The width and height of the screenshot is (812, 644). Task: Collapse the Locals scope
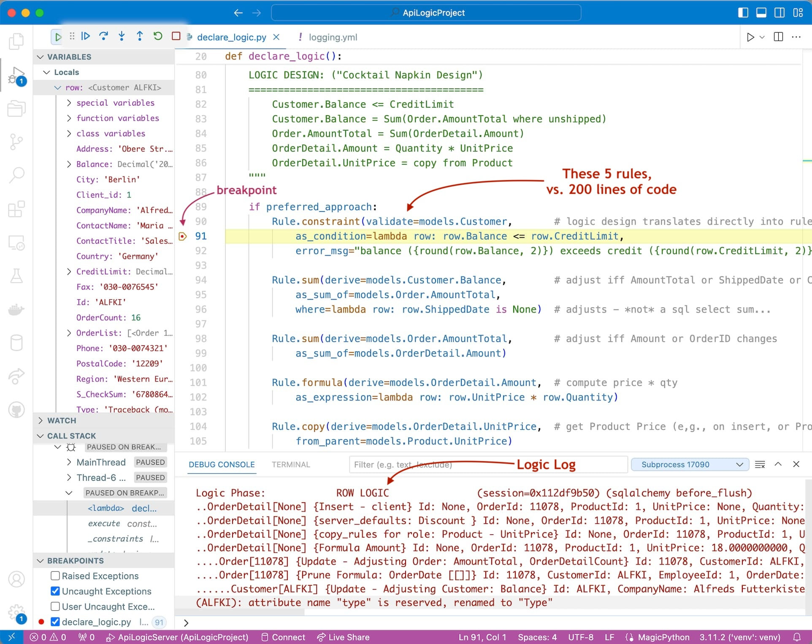tap(47, 72)
